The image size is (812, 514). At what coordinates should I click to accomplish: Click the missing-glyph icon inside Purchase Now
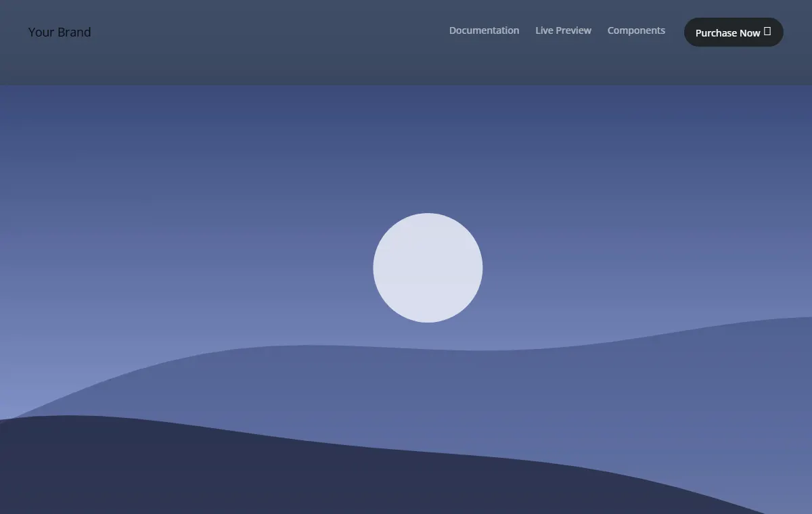tap(767, 31)
